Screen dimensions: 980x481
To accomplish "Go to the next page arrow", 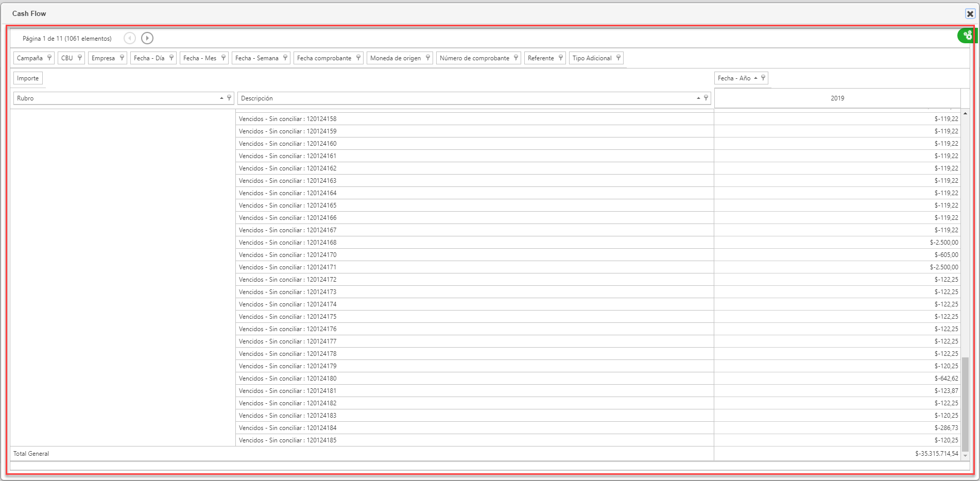I will [147, 38].
